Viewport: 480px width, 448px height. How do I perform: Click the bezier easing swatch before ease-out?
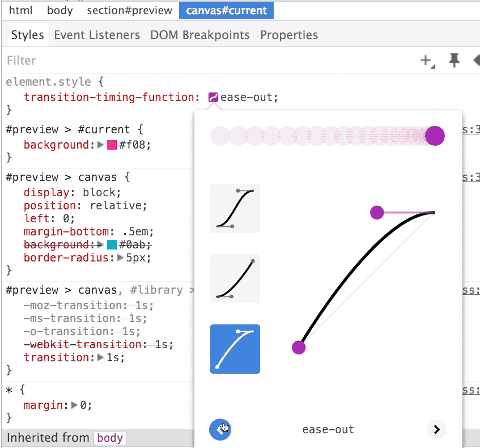coord(213,98)
